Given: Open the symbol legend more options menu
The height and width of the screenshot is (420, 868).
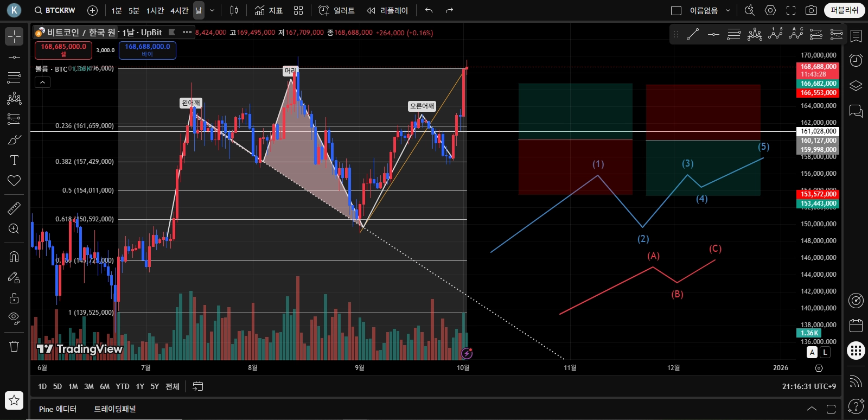Looking at the screenshot, I should click(187, 32).
